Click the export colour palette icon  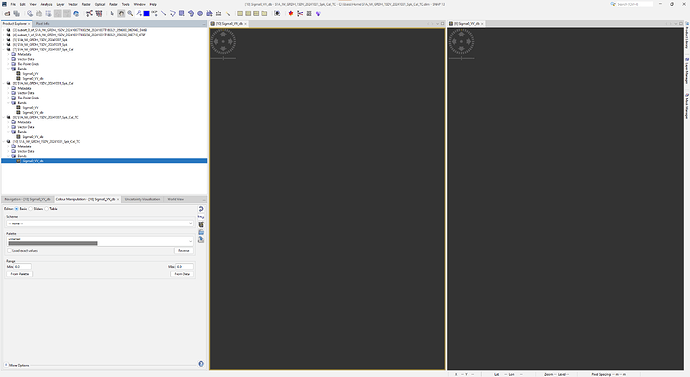[201, 239]
